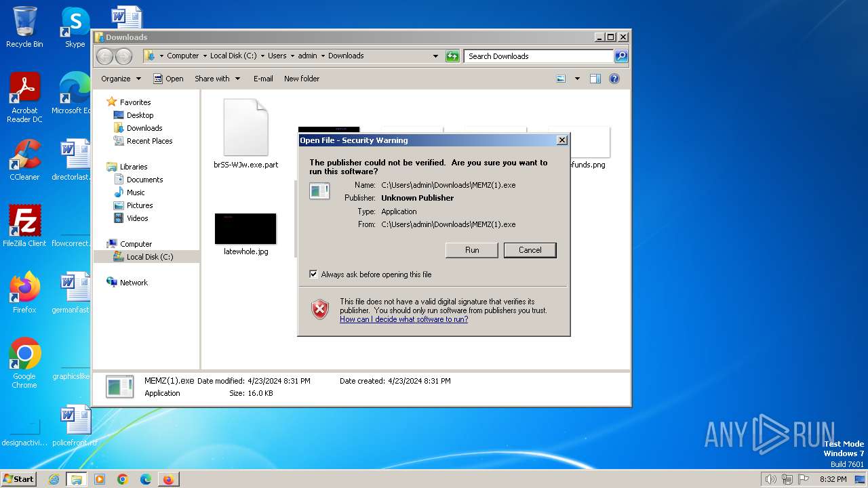The width and height of the screenshot is (868, 488).
Task: Open 'How can I decide what software to run?' link
Action: point(403,319)
